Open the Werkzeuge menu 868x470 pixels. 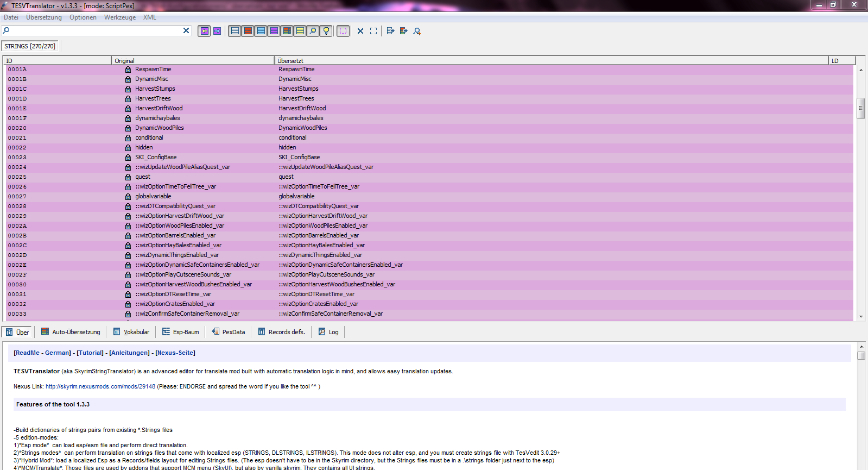pyautogui.click(x=120, y=17)
